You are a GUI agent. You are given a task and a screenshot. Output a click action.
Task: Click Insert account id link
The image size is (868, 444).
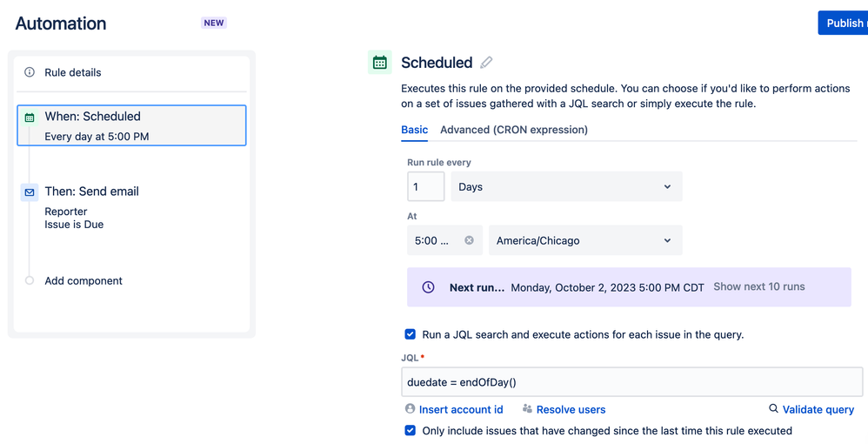coord(461,409)
